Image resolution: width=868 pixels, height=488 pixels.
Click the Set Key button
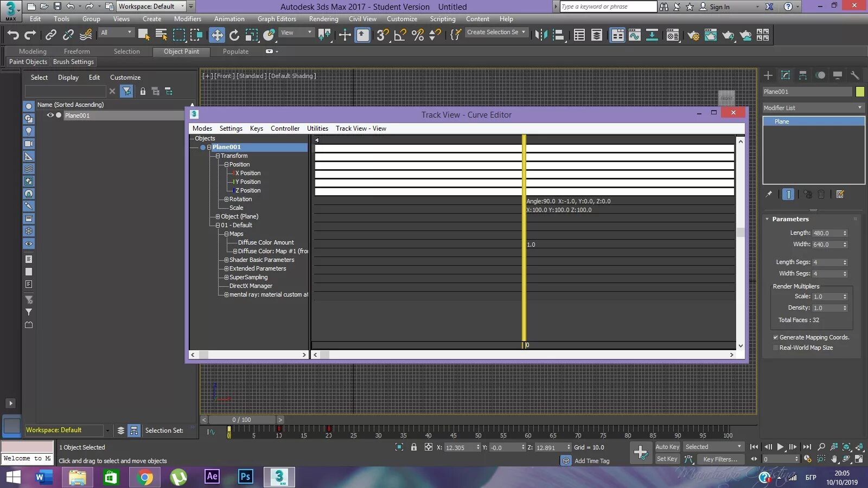coord(667,459)
